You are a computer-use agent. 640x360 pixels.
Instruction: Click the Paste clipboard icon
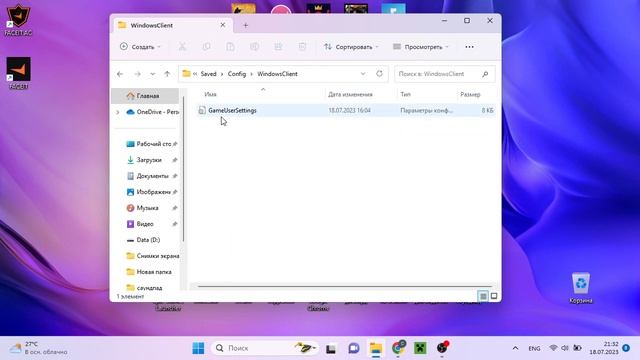point(230,47)
